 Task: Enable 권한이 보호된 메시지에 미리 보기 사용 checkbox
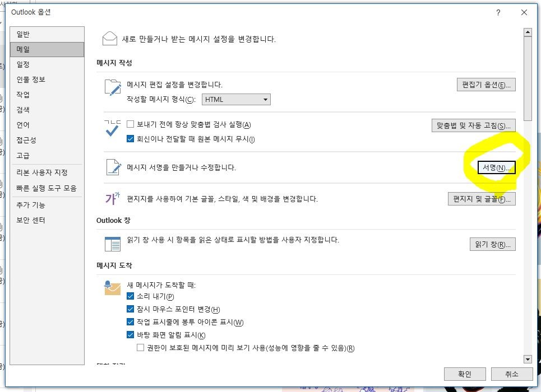coord(140,348)
